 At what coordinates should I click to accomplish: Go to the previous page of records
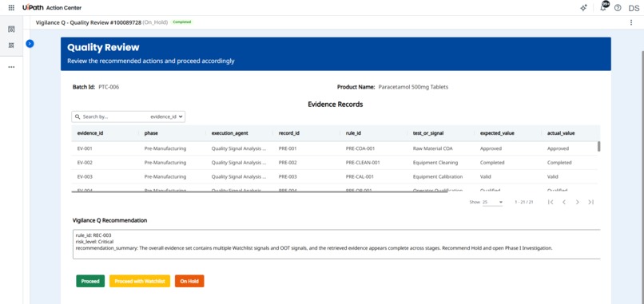pos(564,202)
